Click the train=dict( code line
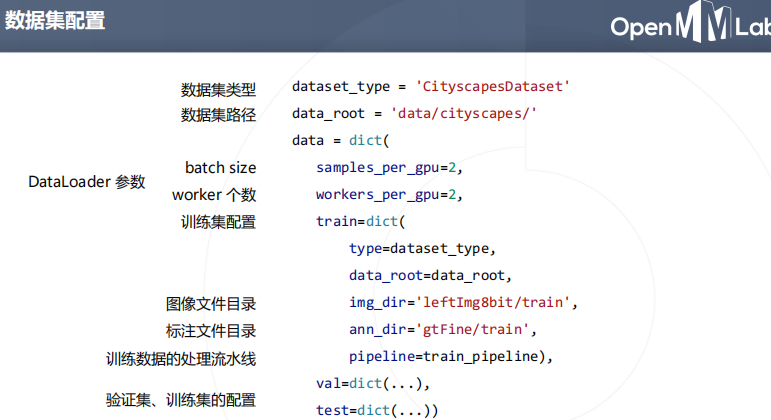 click(361, 221)
